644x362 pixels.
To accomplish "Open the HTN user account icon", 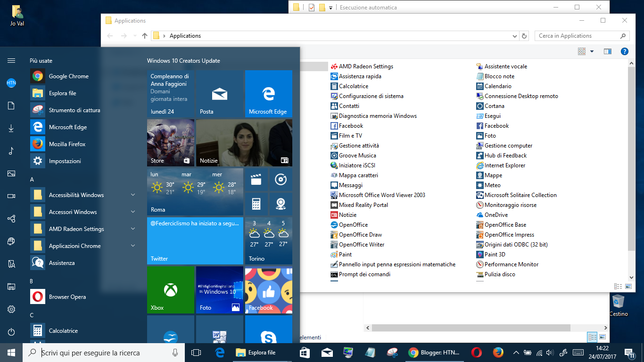I will point(11,83).
